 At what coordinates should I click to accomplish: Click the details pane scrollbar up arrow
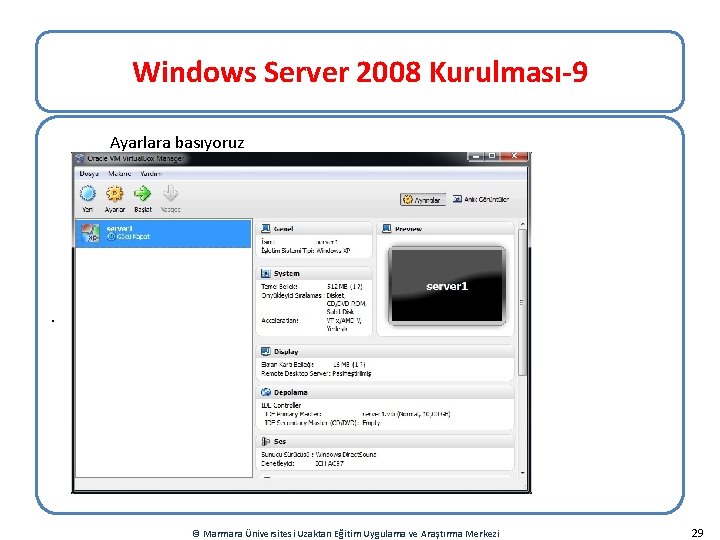[522, 224]
